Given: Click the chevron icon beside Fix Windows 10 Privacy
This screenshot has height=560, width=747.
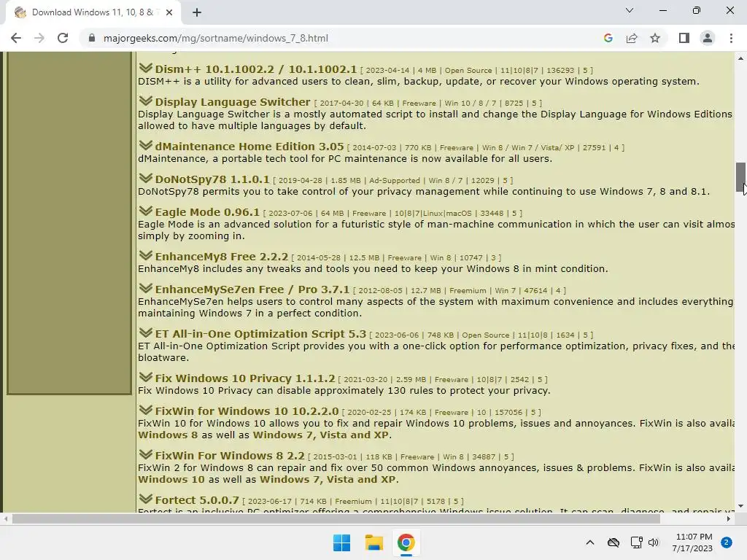Looking at the screenshot, I should click(146, 377).
